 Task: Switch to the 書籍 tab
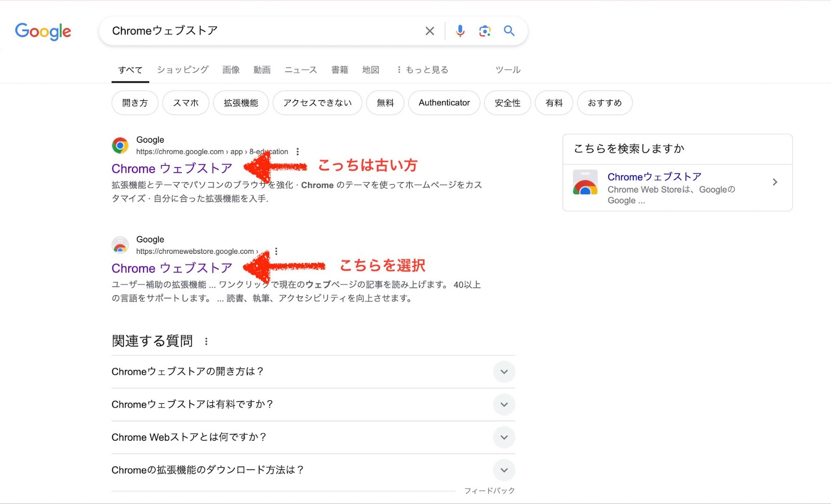(x=340, y=70)
